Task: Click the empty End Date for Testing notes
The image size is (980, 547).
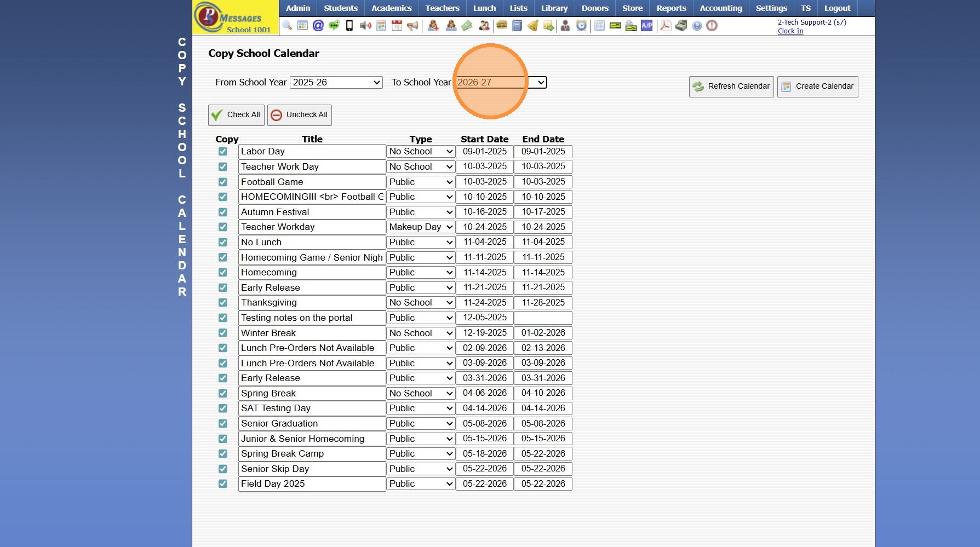Action: point(543,318)
